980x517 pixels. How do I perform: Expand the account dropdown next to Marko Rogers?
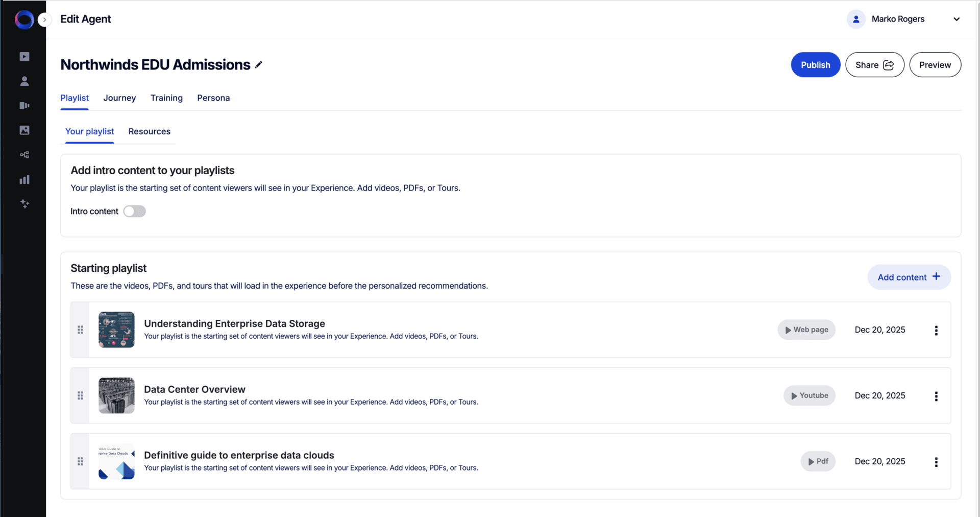(957, 19)
